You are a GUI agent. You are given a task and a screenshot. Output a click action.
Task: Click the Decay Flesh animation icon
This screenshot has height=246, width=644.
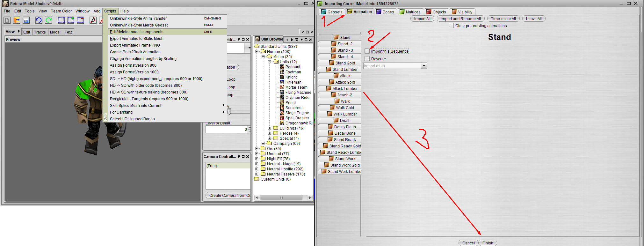(330, 127)
